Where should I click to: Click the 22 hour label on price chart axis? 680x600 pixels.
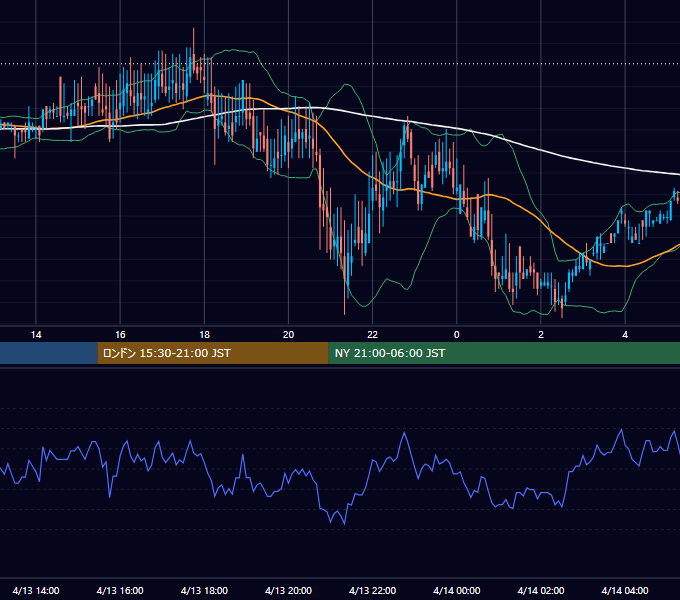pos(373,335)
